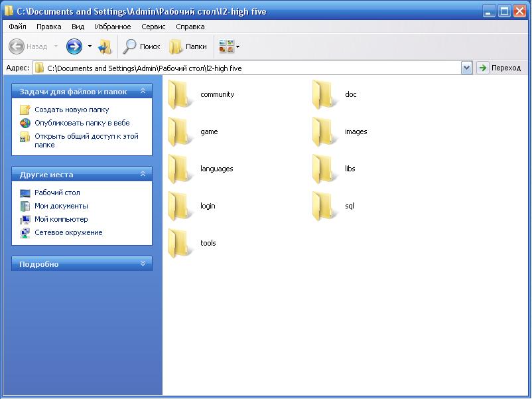This screenshot has height=399, width=532.
Task: Click the game folder name
Action: tap(209, 131)
